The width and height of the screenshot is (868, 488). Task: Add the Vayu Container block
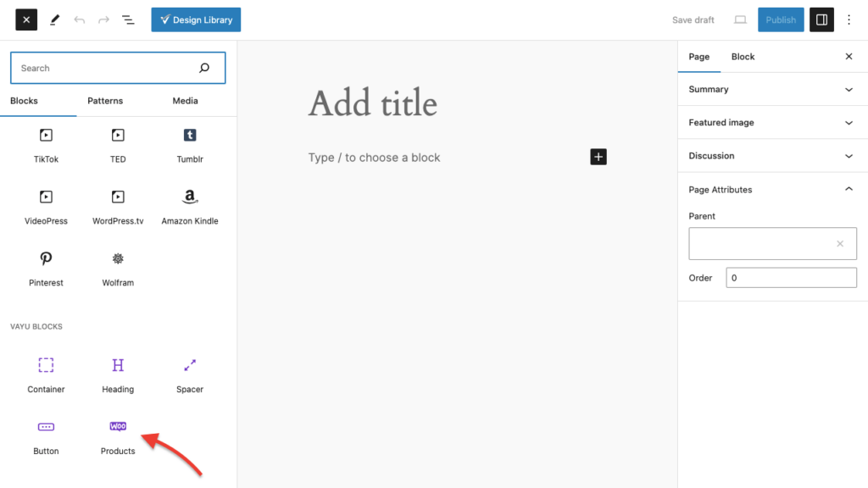coord(46,374)
